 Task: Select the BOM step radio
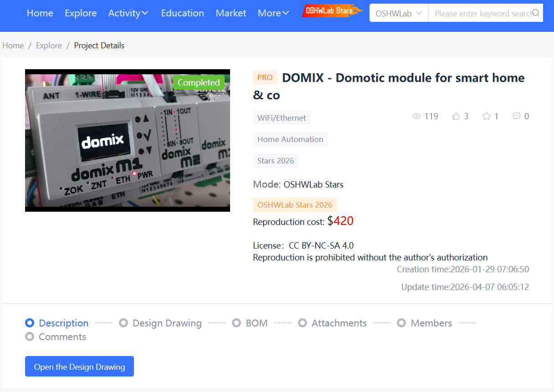pyautogui.click(x=236, y=323)
